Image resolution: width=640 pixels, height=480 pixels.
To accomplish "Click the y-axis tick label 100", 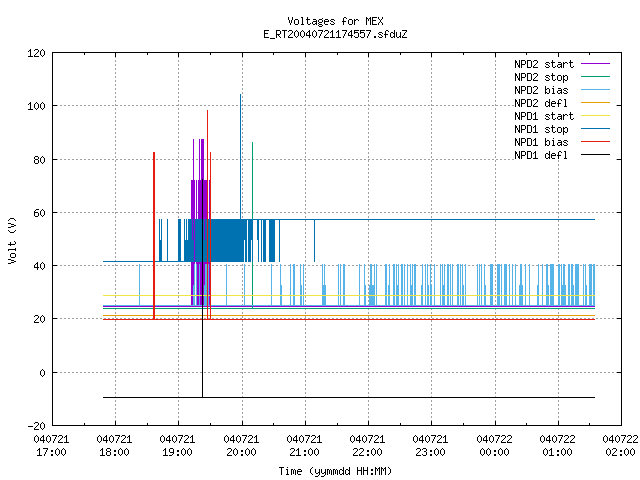I will click(36, 106).
